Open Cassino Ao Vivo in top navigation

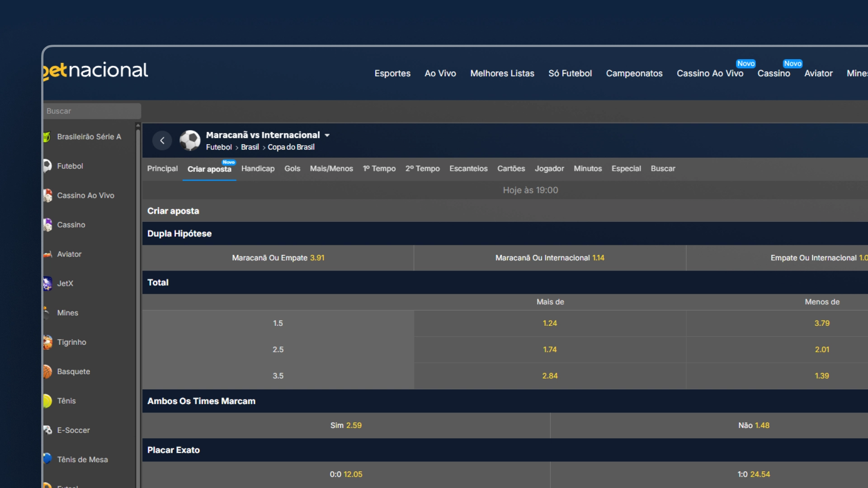click(710, 73)
